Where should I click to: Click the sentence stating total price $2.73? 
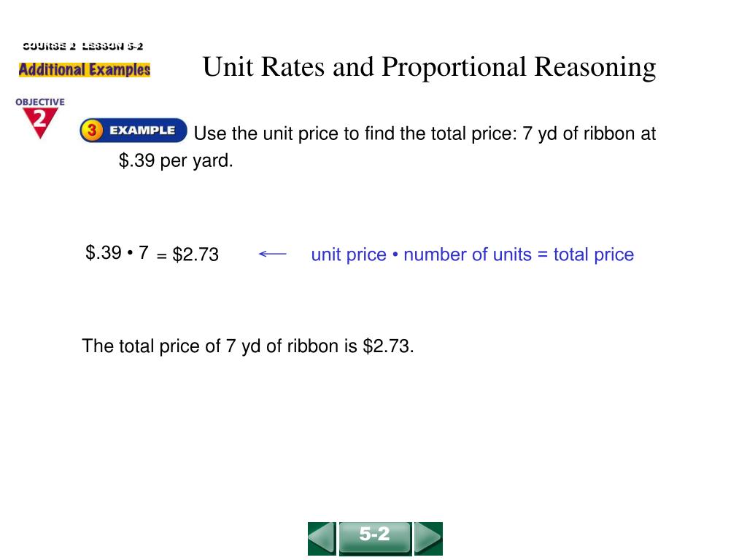click(248, 346)
